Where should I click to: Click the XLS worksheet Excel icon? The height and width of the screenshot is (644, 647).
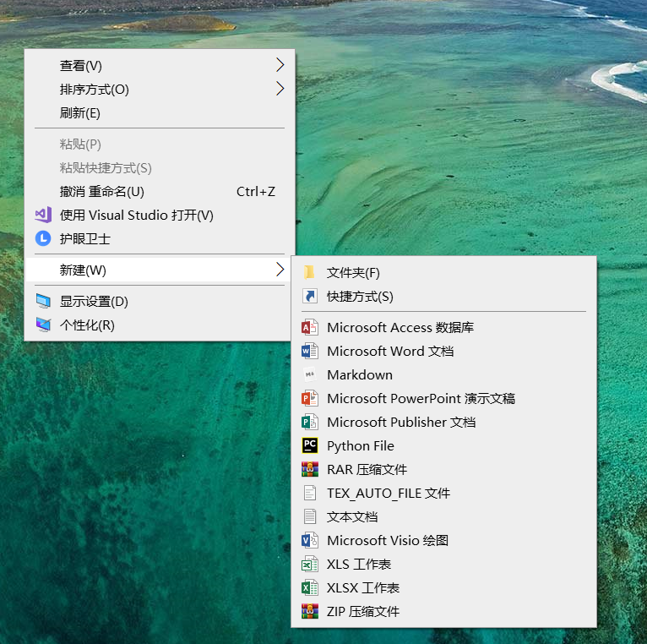309,564
